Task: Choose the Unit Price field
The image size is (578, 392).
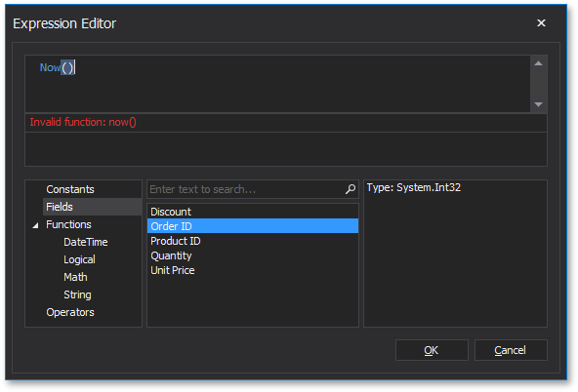Action: tap(253, 270)
